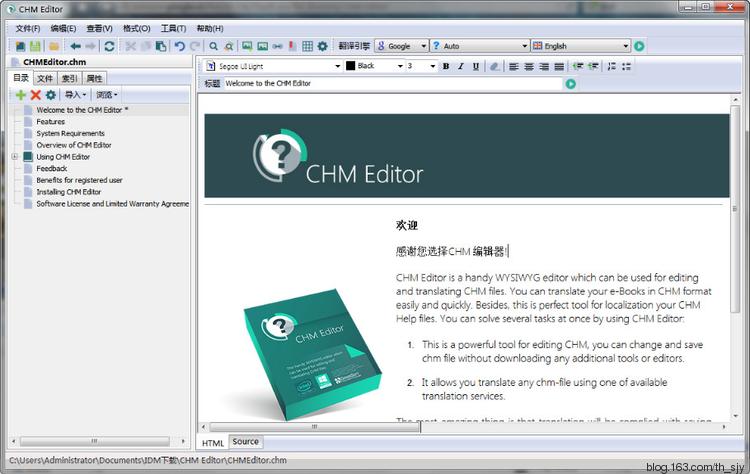This screenshot has height=474, width=750.
Task: Switch to the Source tab
Action: click(245, 441)
